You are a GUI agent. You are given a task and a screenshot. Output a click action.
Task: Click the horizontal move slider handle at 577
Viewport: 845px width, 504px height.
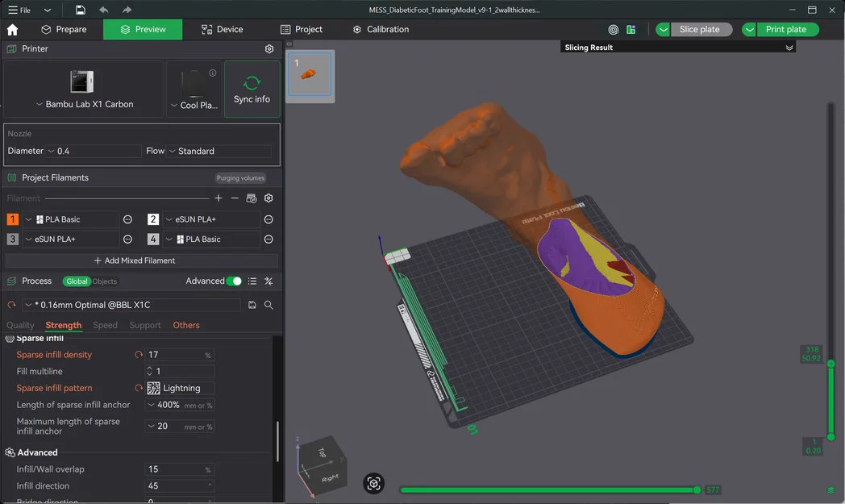click(697, 490)
